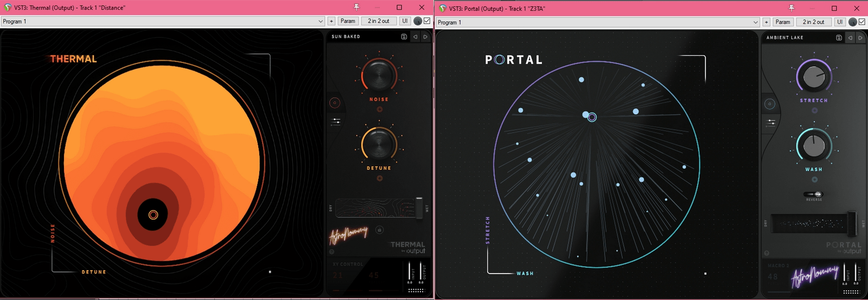The image size is (868, 300).
Task: Toggle the Reverse switch in Portal
Action: click(x=814, y=194)
